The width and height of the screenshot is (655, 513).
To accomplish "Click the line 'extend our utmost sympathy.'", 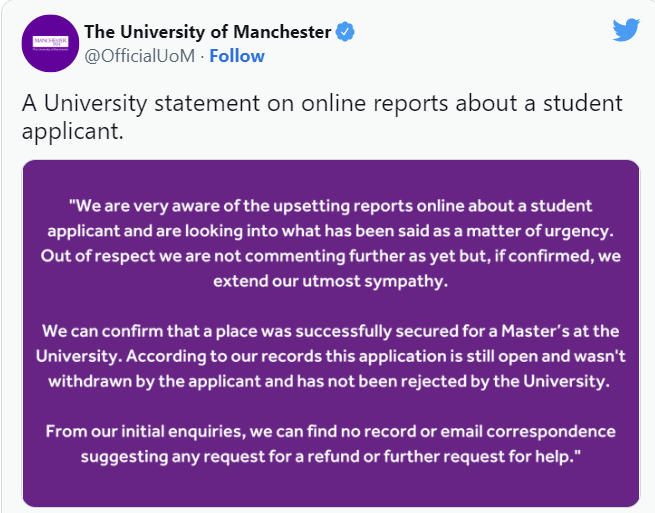I will pyautogui.click(x=330, y=281).
